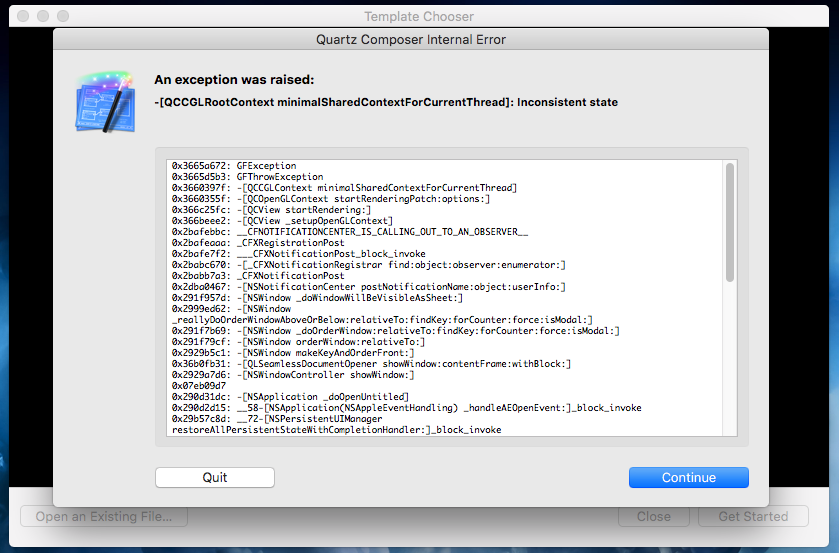The image size is (839, 553).
Task: Click the '0x291f7b69' _doOrderWindow trace line
Action: point(395,331)
